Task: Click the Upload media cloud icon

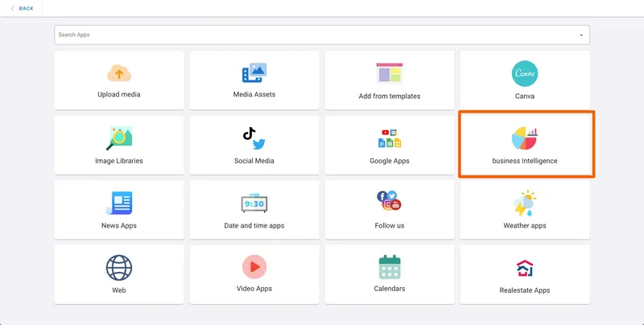Action: (x=119, y=73)
